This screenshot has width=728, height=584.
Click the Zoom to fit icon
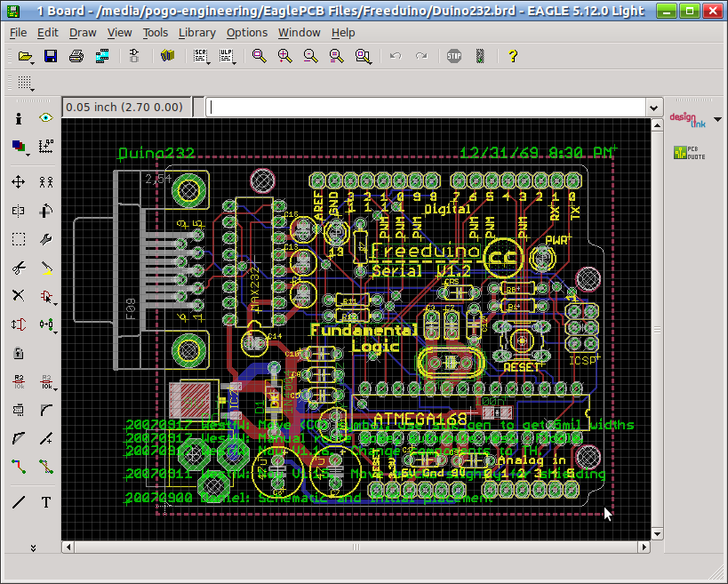(258, 56)
